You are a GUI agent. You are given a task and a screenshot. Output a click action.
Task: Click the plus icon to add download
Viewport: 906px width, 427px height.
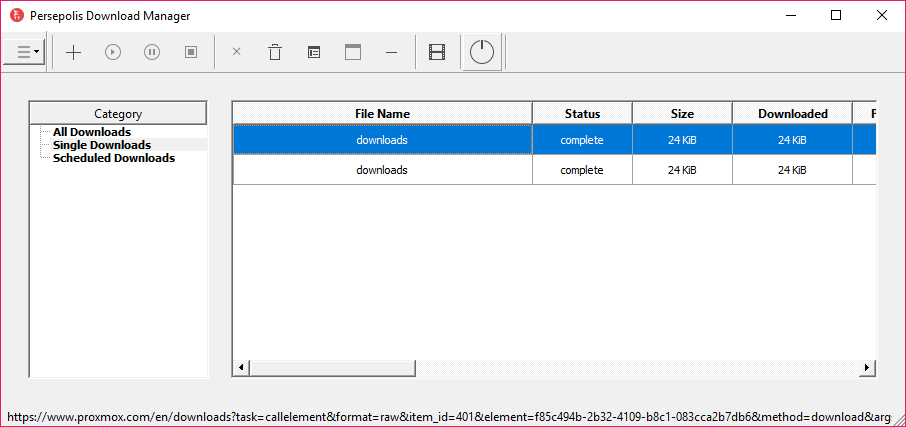73,53
